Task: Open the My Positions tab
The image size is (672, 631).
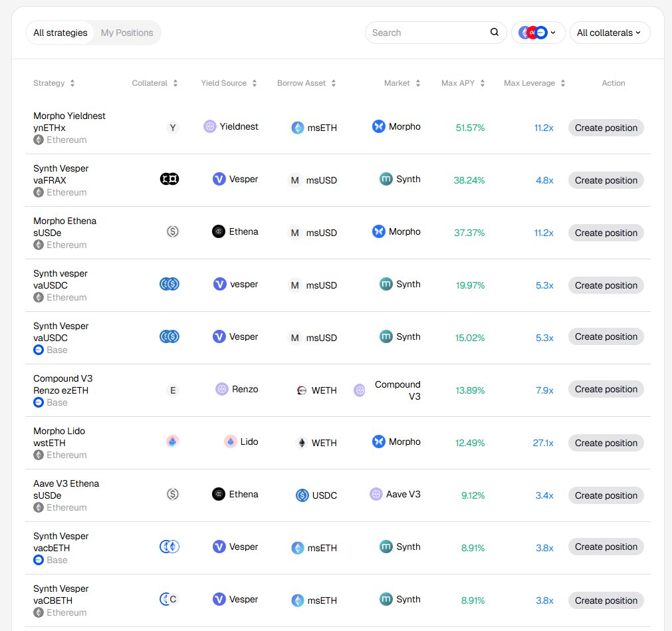Action: click(127, 33)
